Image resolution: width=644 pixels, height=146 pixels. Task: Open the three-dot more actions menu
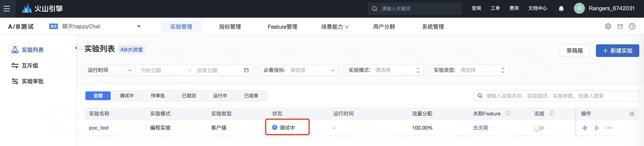point(609,128)
